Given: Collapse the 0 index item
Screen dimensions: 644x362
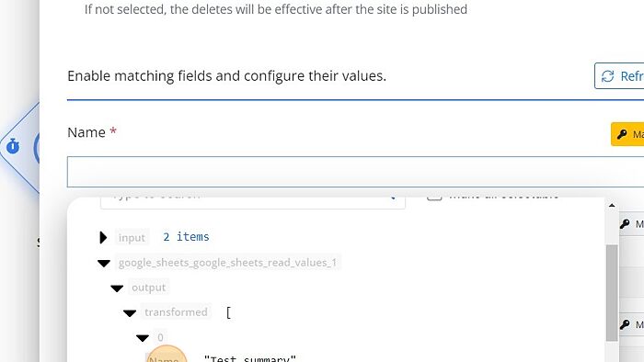Looking at the screenshot, I should 143,338.
